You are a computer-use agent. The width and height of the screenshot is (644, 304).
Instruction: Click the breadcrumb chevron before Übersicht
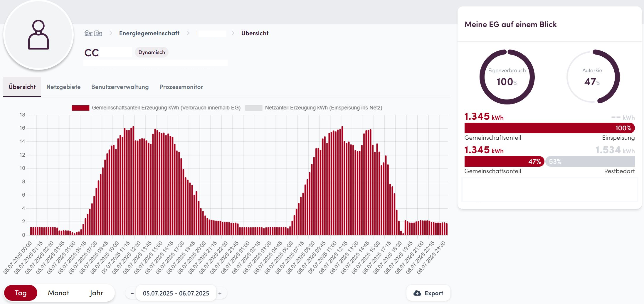[233, 33]
